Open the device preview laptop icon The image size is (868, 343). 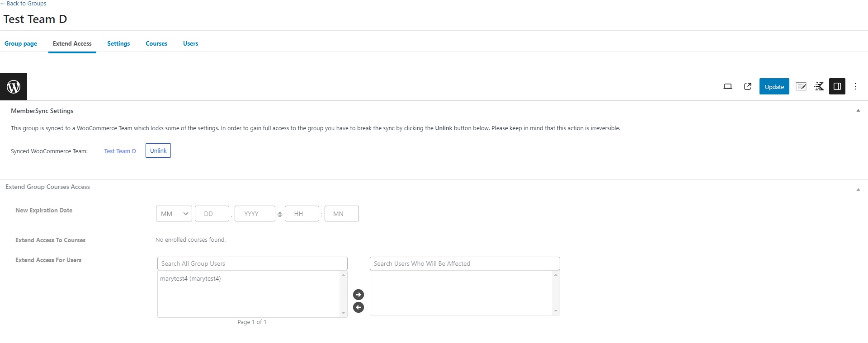coord(728,86)
